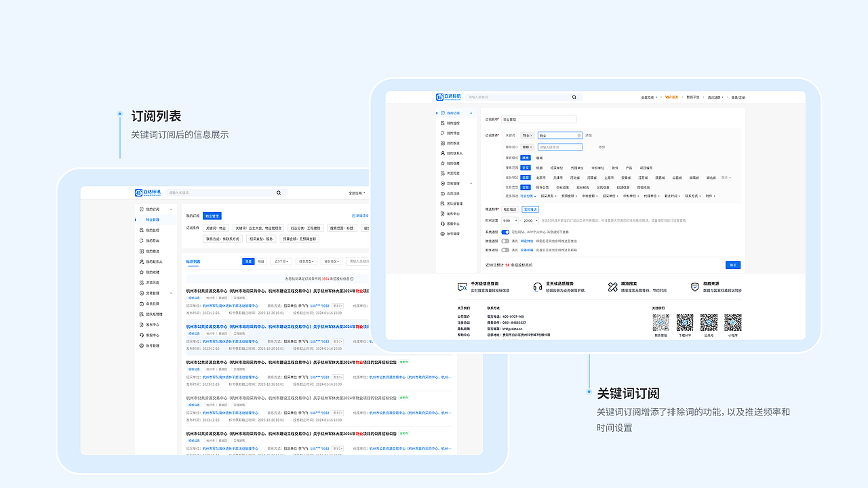Image resolution: width=868 pixels, height=488 pixels.
Task: Click 订阅名称 input containing 物业管理
Action: (x=539, y=119)
